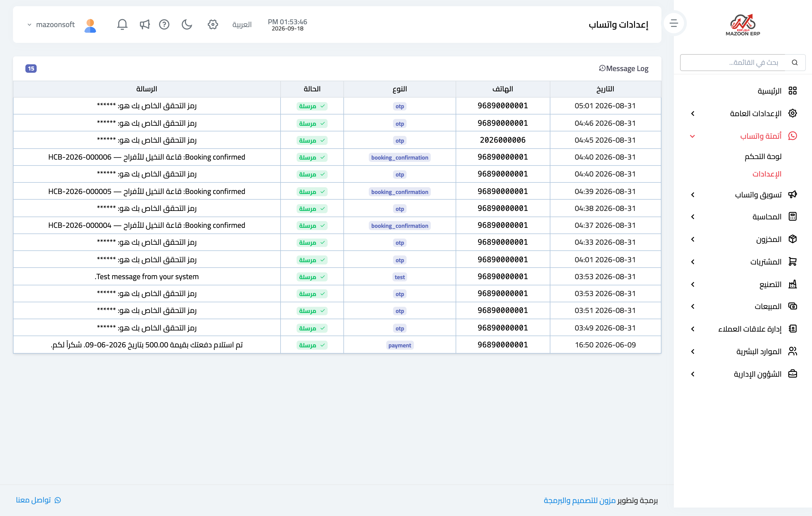
Task: Open الإعدادات submenu item
Action: [x=767, y=174]
